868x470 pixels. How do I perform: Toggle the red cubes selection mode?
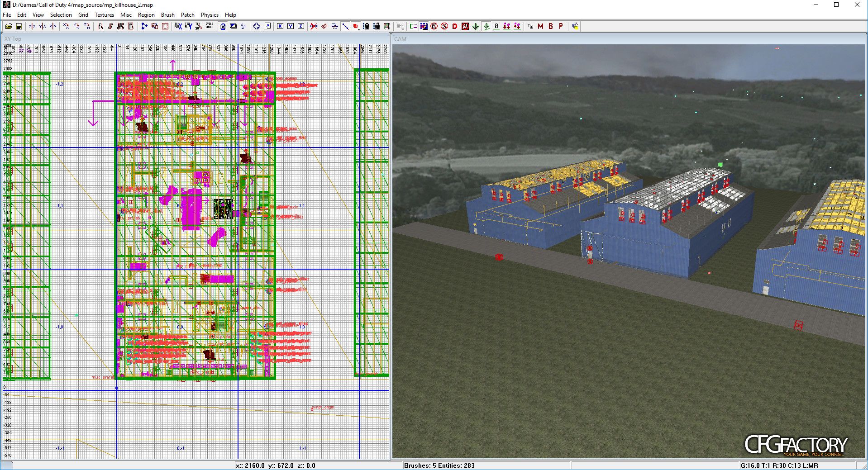356,26
